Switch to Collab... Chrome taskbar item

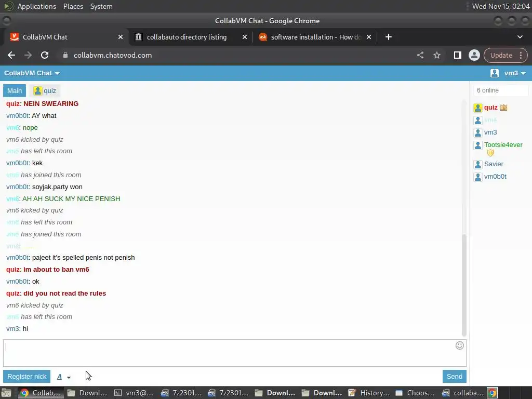click(40, 393)
